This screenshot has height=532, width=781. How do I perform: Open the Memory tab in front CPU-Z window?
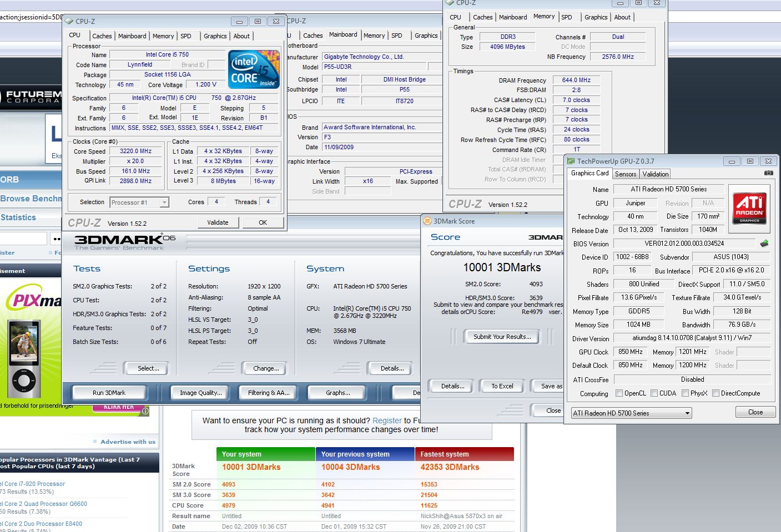click(x=163, y=36)
